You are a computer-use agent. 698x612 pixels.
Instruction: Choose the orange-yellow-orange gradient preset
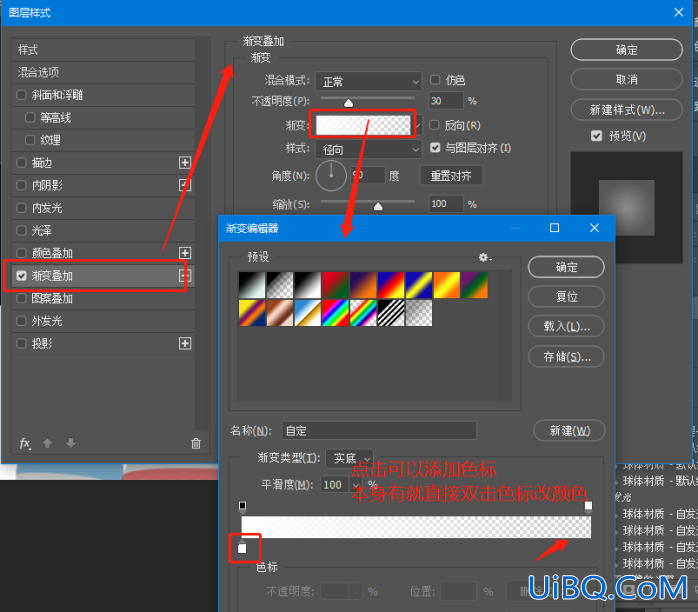pyautogui.click(x=446, y=285)
